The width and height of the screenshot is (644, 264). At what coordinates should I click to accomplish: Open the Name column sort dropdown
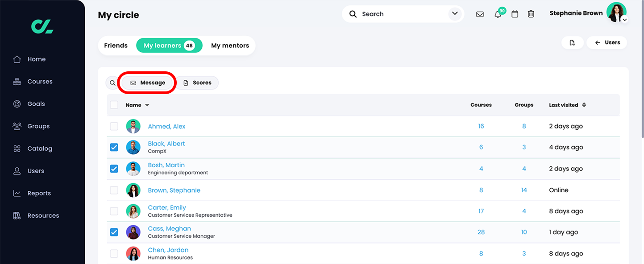147,105
